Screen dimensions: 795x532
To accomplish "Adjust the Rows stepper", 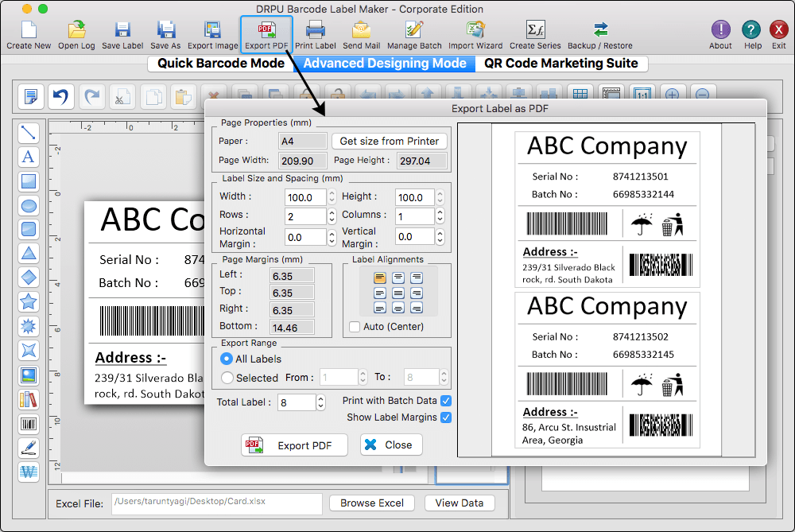I will [x=332, y=216].
